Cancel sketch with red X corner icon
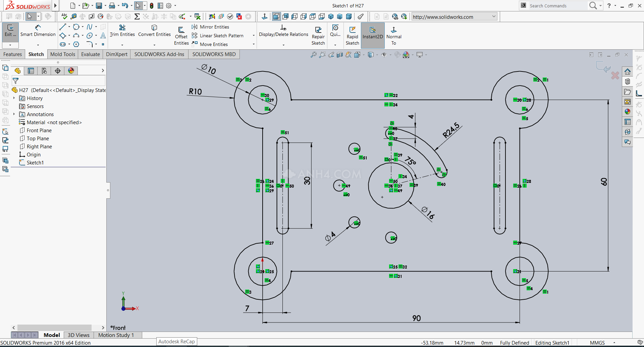 [615, 76]
